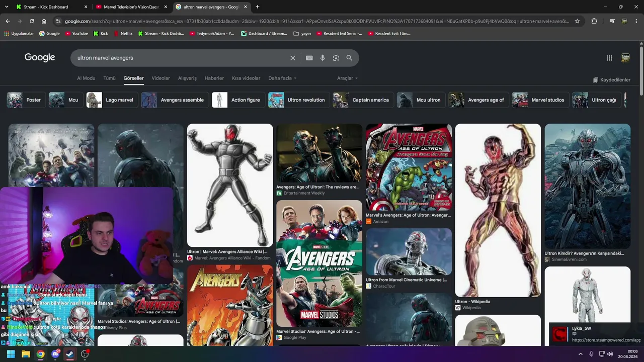
Task: Start a voice search with the microphone
Action: coord(323,58)
